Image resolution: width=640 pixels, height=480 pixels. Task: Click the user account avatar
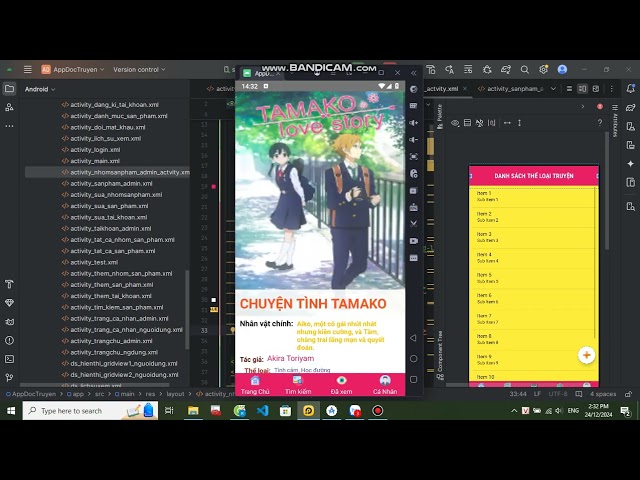click(562, 69)
